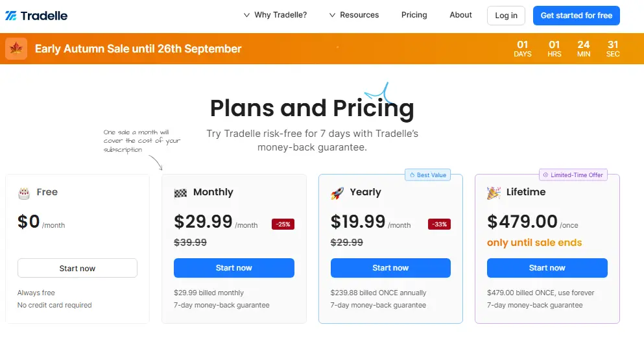The width and height of the screenshot is (644, 351).
Task: Start now on the Monthly plan
Action: (x=233, y=268)
